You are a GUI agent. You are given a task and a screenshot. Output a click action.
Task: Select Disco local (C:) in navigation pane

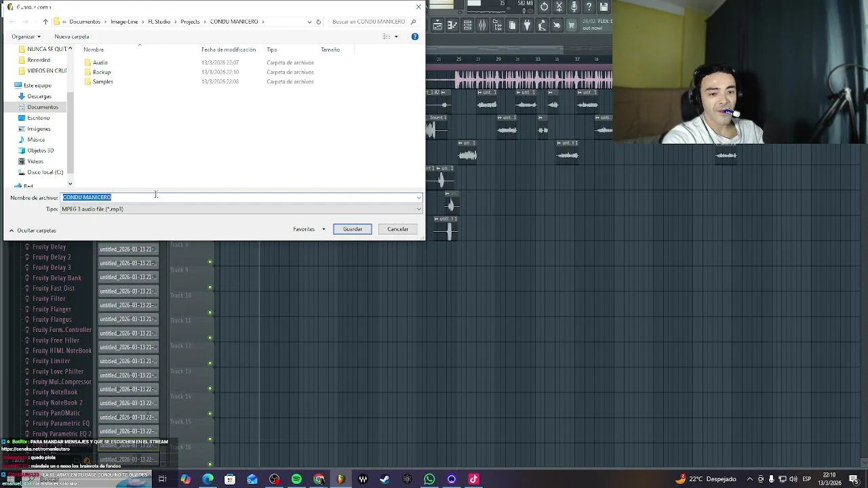(45, 172)
